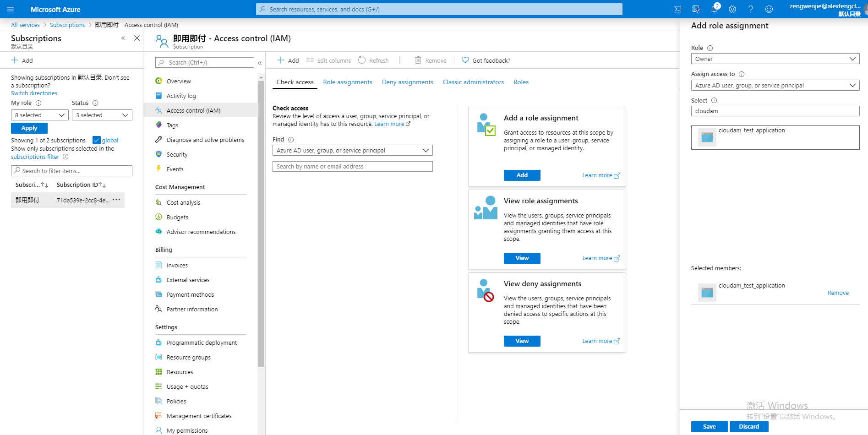Open the feedback smiley icon
Viewport: 868px width, 435px height.
coord(769,9)
